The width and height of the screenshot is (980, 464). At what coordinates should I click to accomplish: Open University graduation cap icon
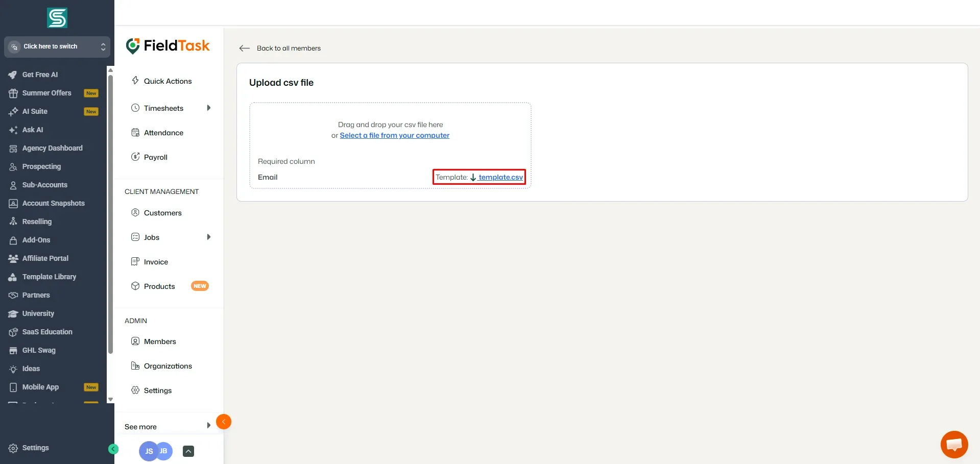pyautogui.click(x=13, y=313)
